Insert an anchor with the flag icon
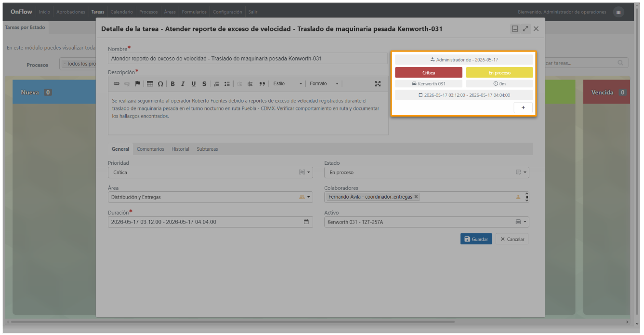Viewport: 644px width, 335px height. tap(138, 84)
